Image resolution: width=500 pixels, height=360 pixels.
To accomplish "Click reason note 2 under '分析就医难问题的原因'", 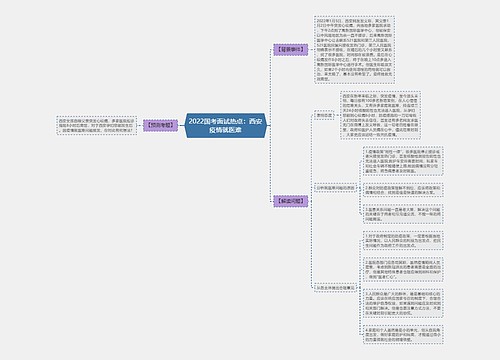I will (403, 190).
